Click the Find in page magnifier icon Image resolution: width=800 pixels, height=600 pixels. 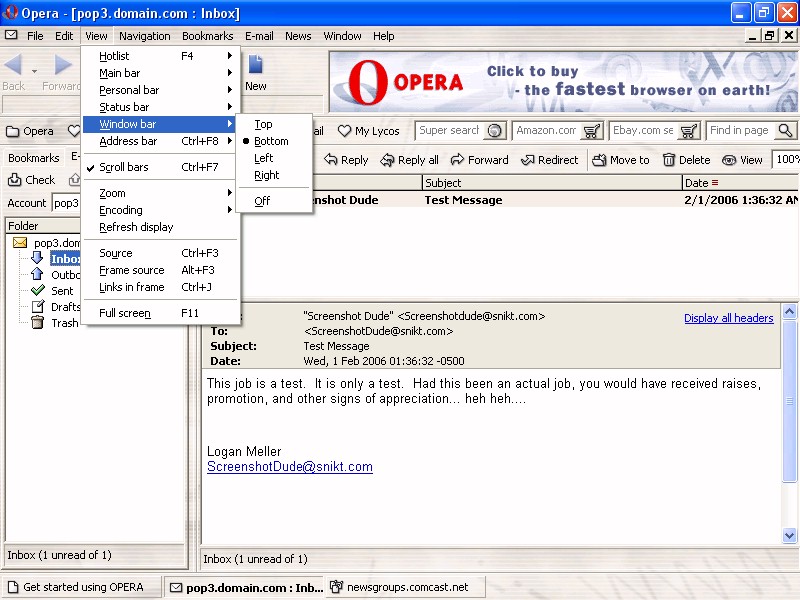coord(785,131)
